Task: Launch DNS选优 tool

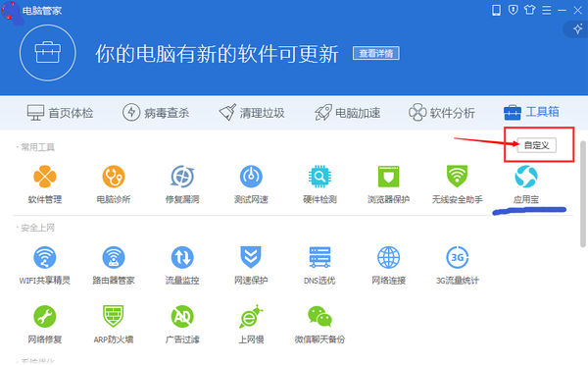Action: 319,265
